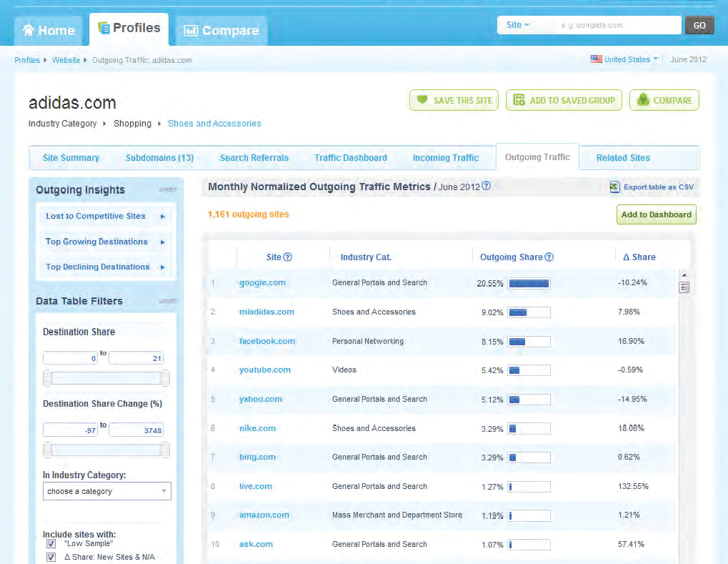This screenshot has height=564, width=728.
Task: Switch to the Compare tab
Action: 221,31
